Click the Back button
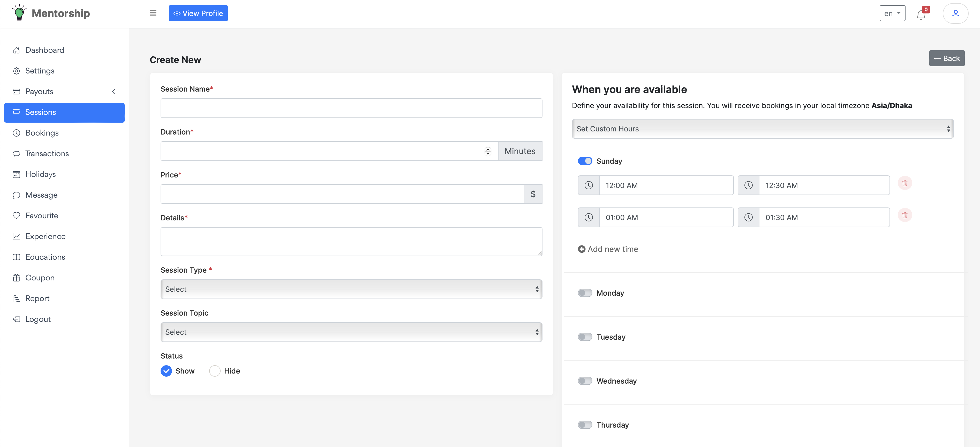This screenshot has height=447, width=980. [x=947, y=58]
